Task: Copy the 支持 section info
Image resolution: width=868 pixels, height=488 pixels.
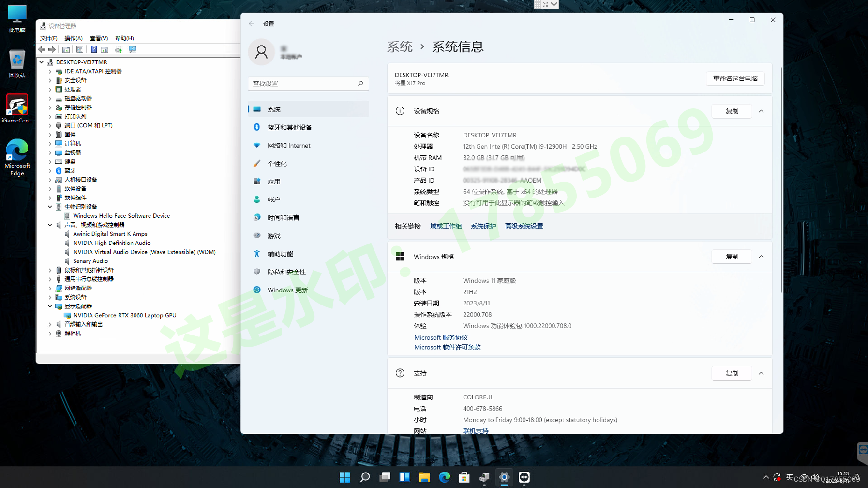Action: [732, 373]
